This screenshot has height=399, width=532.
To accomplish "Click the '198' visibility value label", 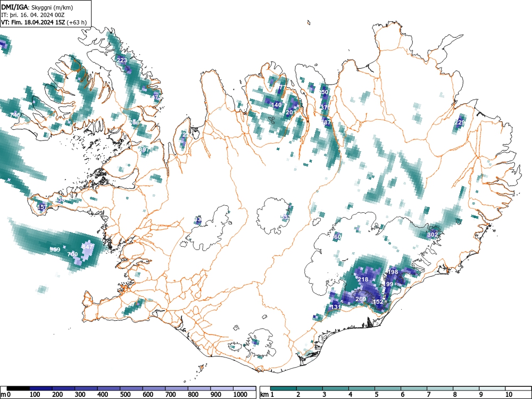I will coord(393,272).
